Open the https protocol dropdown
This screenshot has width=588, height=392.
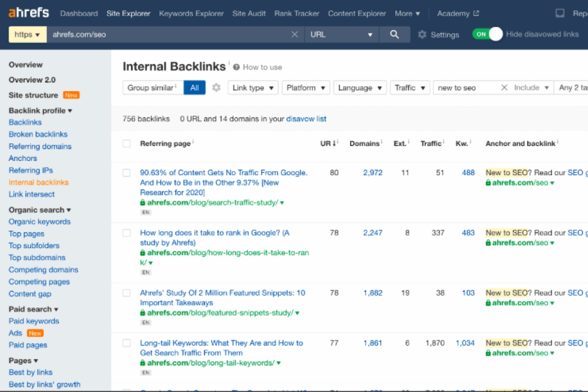click(27, 34)
